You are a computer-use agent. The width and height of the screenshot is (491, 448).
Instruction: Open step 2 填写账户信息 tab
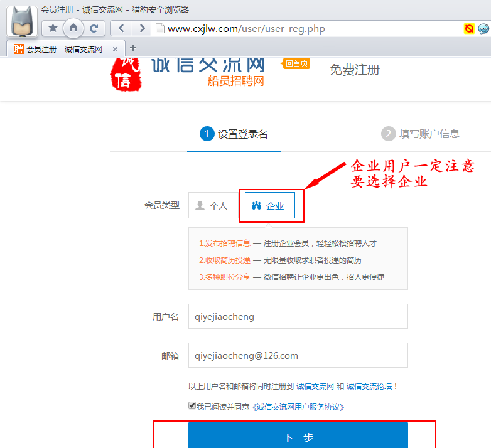pyautogui.click(x=420, y=134)
